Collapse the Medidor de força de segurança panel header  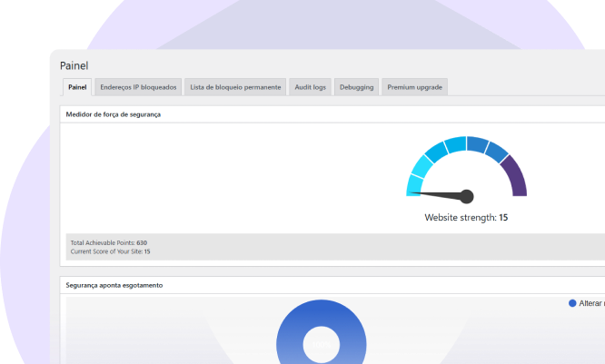(x=115, y=115)
